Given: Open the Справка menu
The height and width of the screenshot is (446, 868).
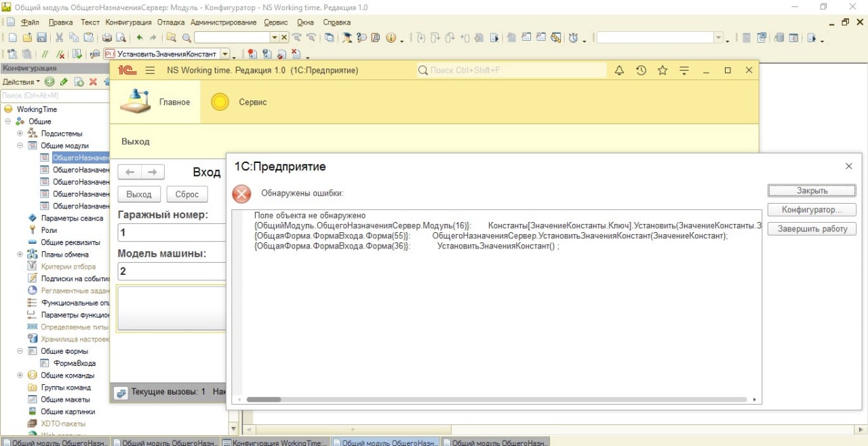Looking at the screenshot, I should tap(337, 22).
